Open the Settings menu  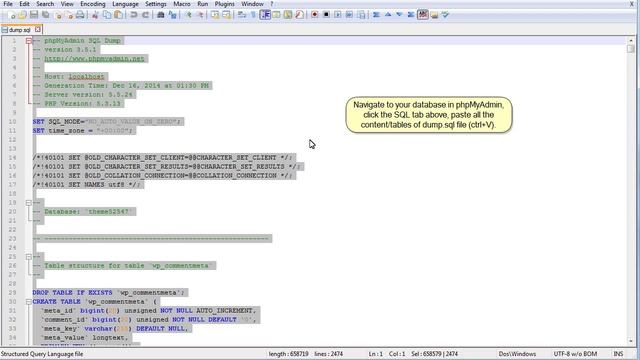click(156, 4)
